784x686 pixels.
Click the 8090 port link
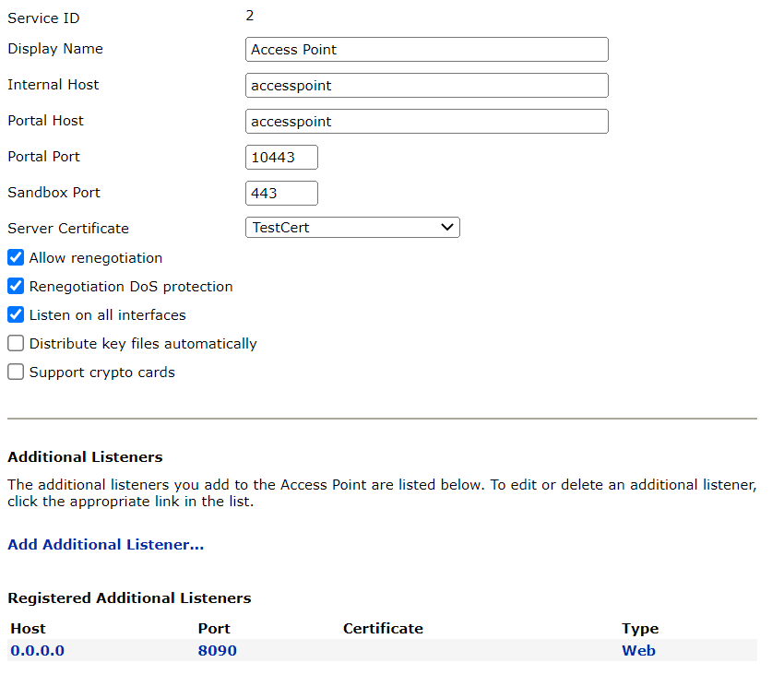(217, 651)
